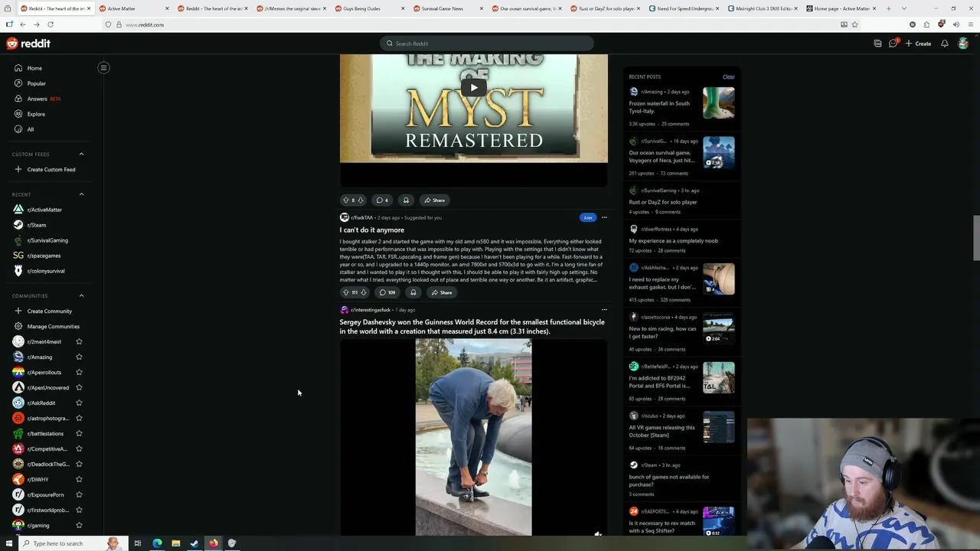Favorite r/DIWHY with star
Screen dimensions: 980x551
(x=79, y=479)
